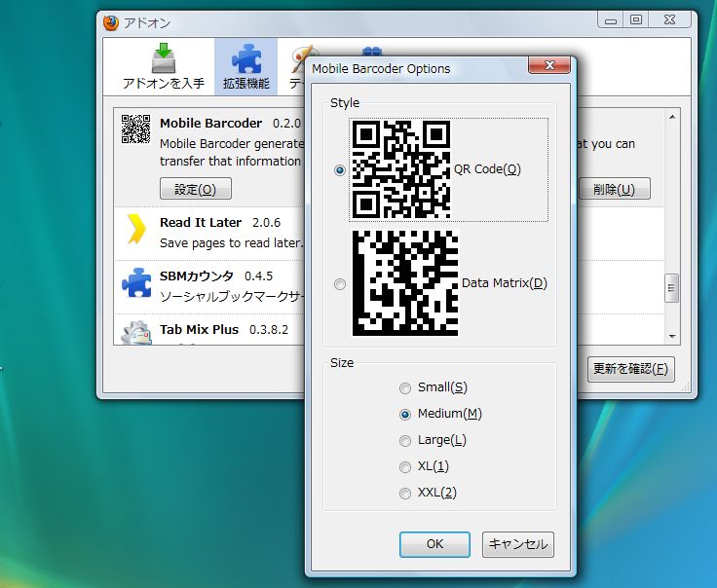Screen dimensions: 717x588
Task: Choose the Small size option
Action: 405,387
